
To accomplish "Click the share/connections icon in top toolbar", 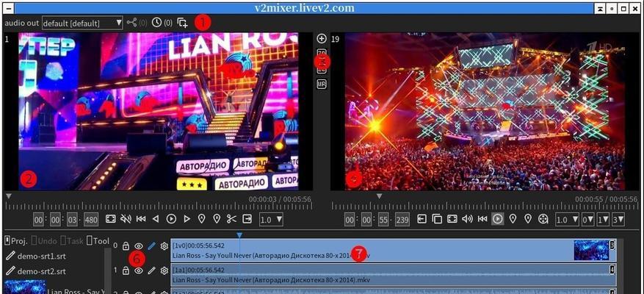I will [x=131, y=23].
